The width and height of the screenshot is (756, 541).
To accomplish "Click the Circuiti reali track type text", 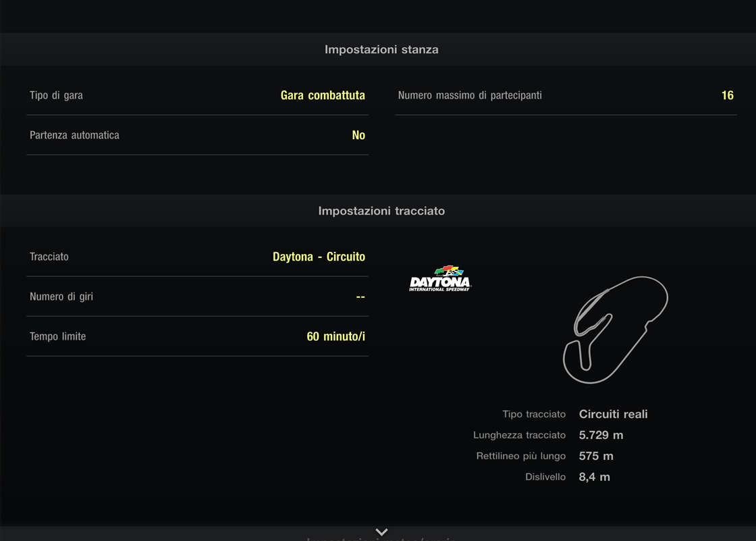I will pos(613,414).
